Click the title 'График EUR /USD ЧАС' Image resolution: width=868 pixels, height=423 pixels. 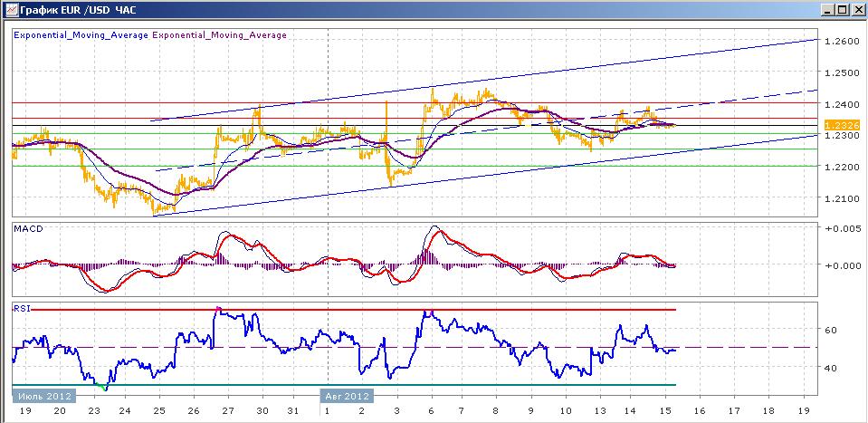click(78, 10)
